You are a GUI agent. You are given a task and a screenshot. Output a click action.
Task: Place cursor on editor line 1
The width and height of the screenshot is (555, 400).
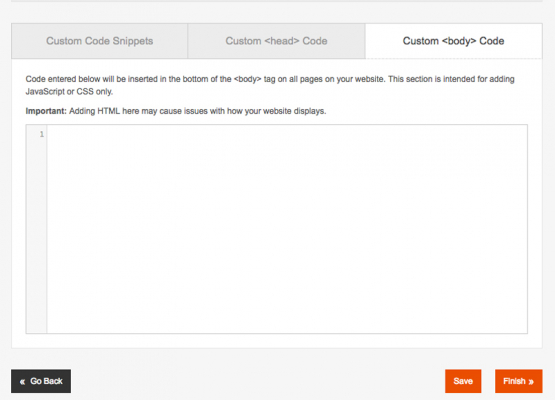[x=287, y=134]
